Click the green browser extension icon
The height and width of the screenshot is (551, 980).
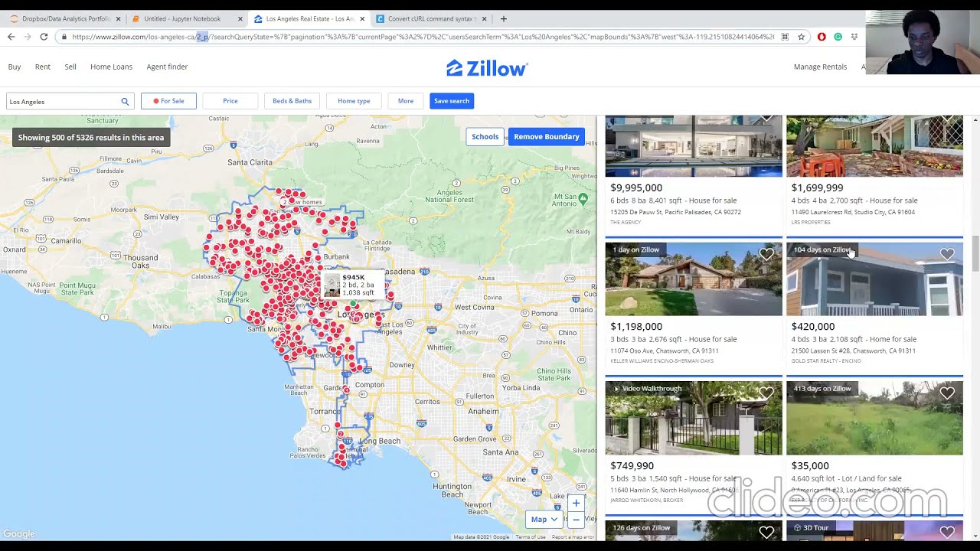tap(838, 37)
